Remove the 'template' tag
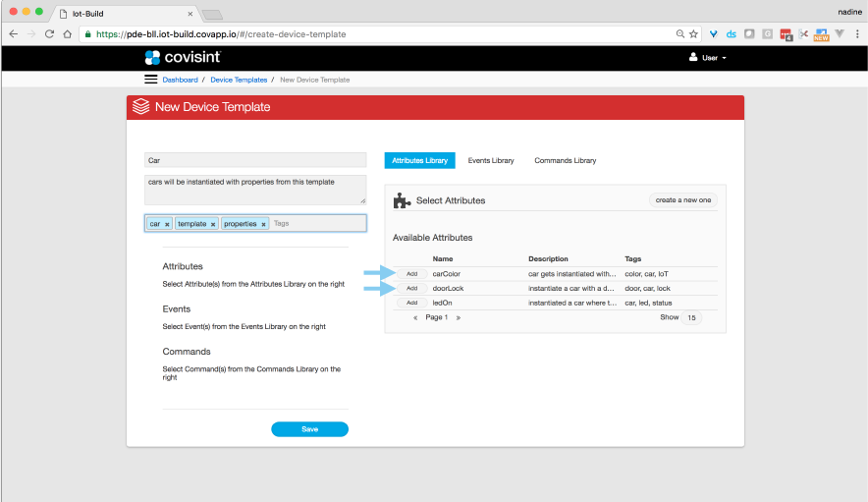The image size is (868, 502). click(213, 224)
